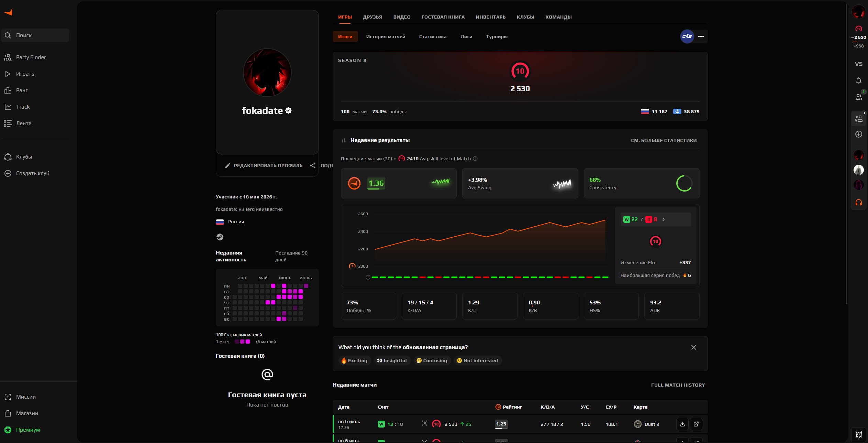This screenshot has height=443, width=868.
Task: Click the 1.36 rating card
Action: coord(399,183)
